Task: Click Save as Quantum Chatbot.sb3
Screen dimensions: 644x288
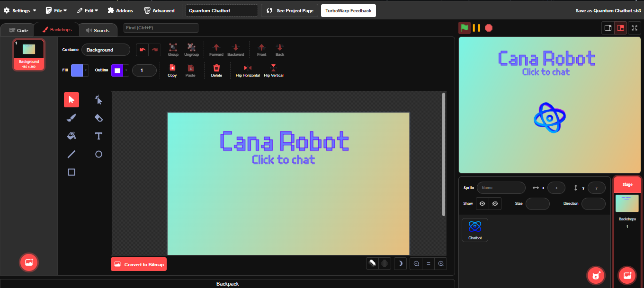Action: (608, 10)
